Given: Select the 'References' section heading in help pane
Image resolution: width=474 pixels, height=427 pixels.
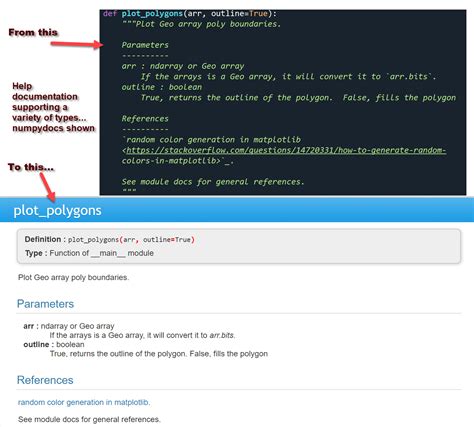Looking at the screenshot, I should pos(45,380).
